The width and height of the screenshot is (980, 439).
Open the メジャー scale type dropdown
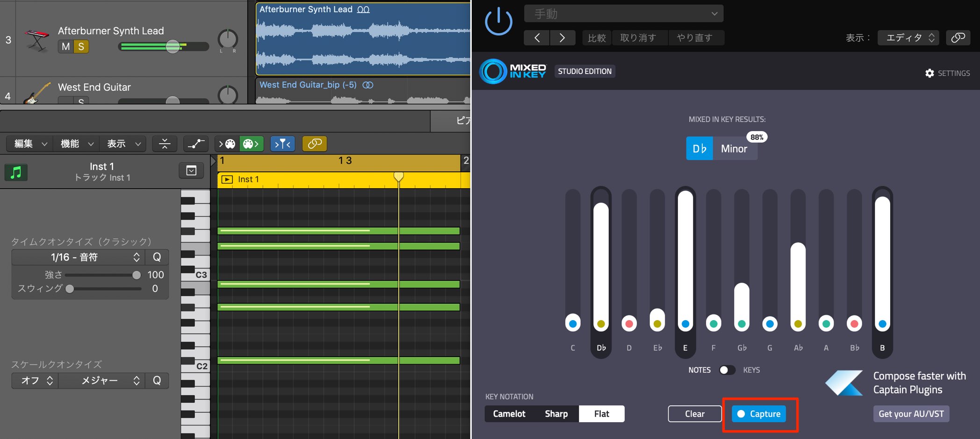coord(101,380)
